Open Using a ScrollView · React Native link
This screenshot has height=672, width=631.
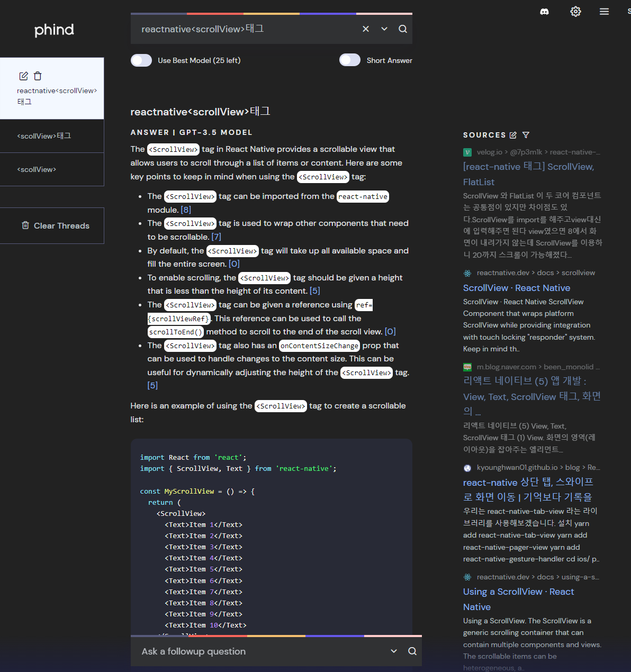[x=519, y=599]
